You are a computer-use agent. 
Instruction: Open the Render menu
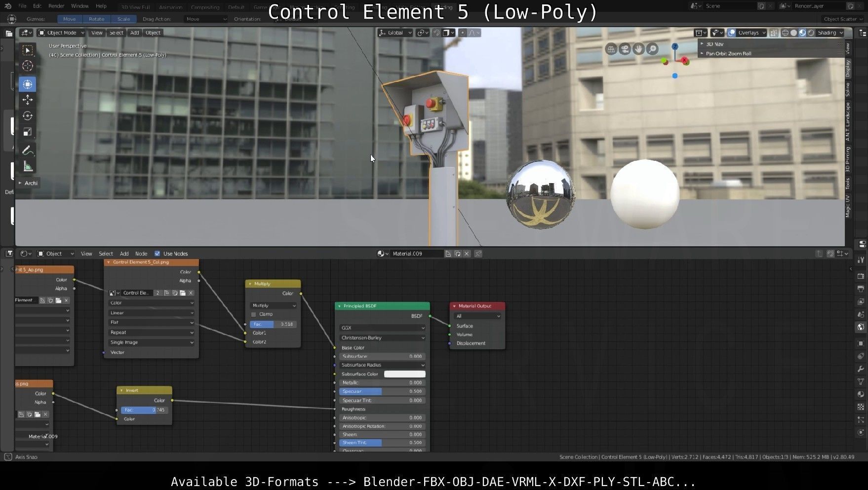(56, 6)
